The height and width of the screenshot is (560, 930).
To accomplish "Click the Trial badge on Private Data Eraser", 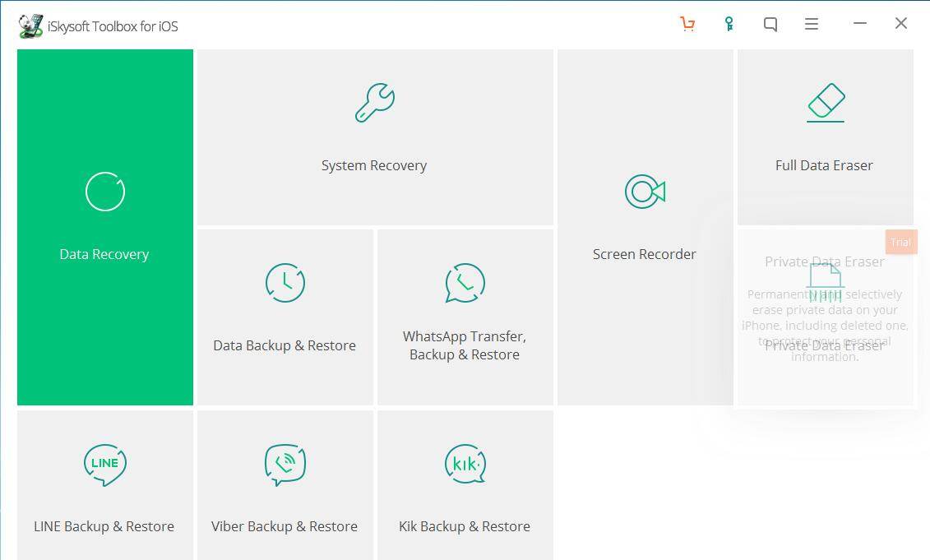I will pyautogui.click(x=900, y=241).
